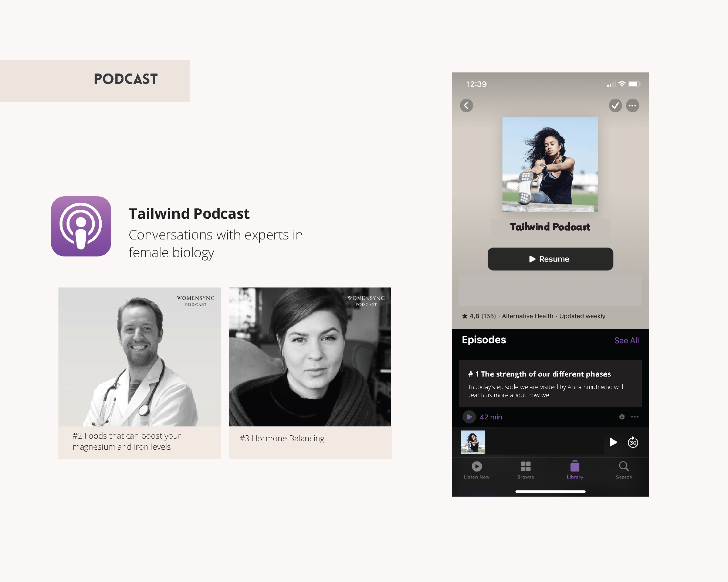The image size is (728, 582).
Task: Open mini player artwork thumbnail
Action: pyautogui.click(x=473, y=442)
